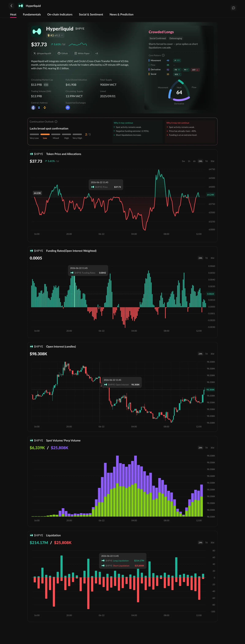Click the 2025/09/01 listed date

(108, 96)
